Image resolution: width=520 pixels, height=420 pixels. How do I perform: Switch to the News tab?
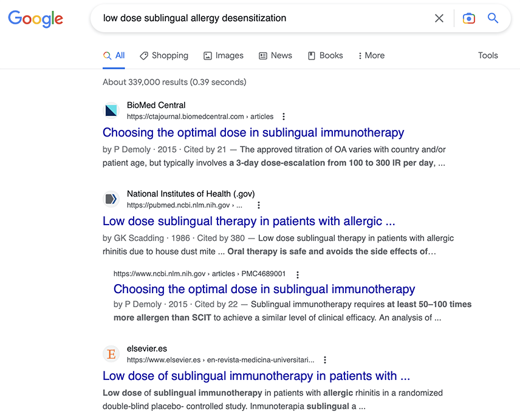click(275, 56)
